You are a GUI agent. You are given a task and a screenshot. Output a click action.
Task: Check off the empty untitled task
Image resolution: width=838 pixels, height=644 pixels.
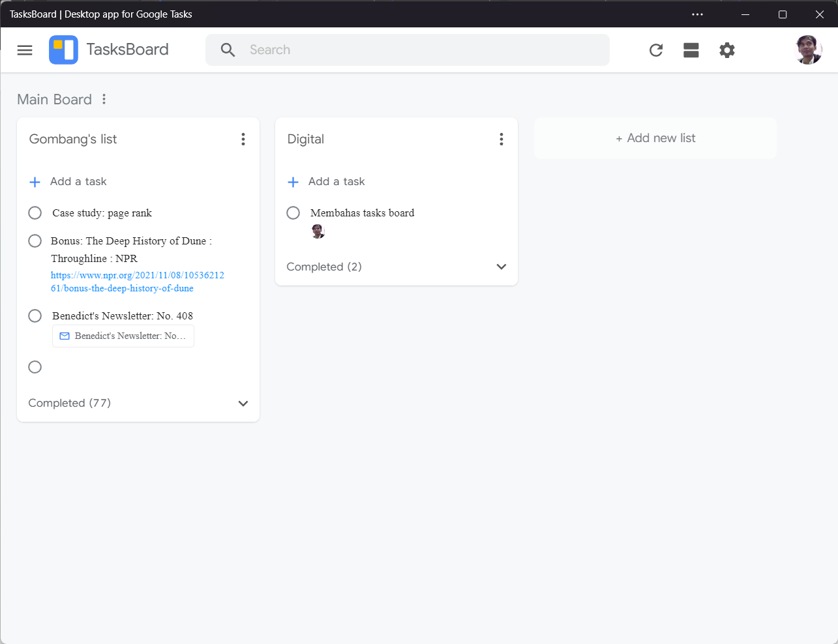tap(35, 367)
